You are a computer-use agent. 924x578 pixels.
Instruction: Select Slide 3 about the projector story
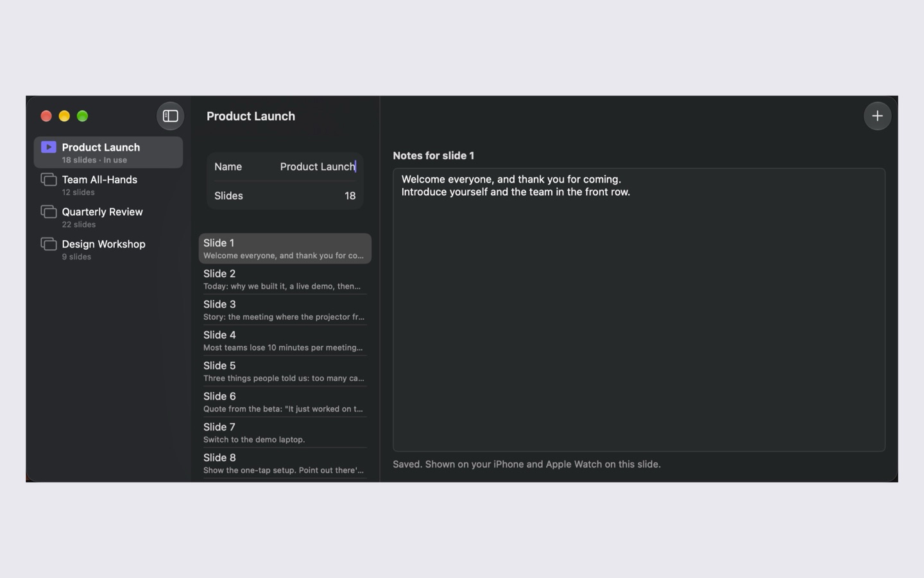click(x=285, y=310)
